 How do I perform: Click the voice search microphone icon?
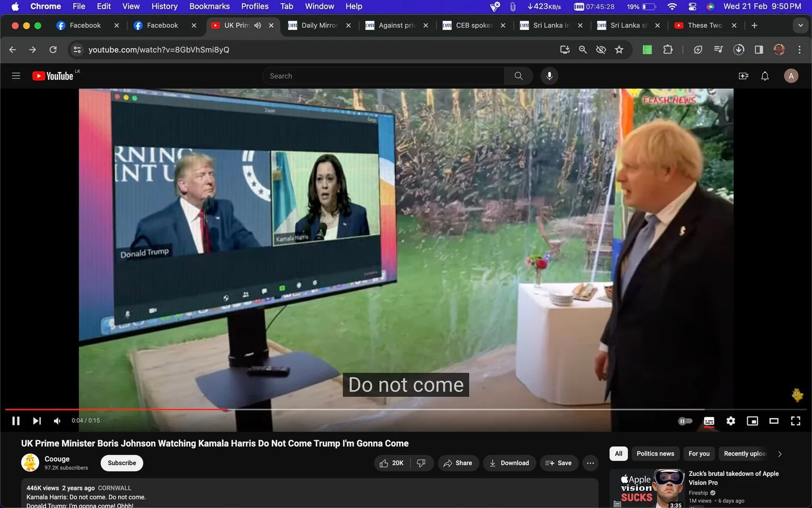click(549, 76)
